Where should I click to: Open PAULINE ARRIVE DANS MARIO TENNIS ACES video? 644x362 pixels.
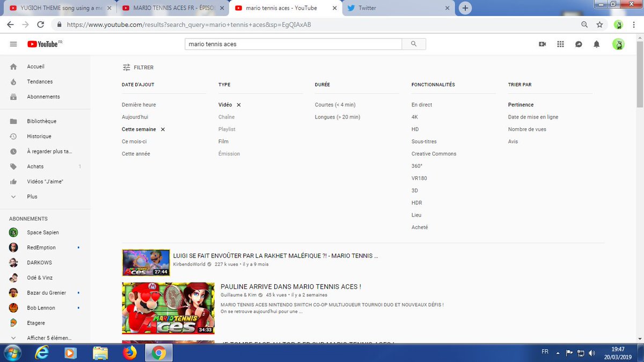290,287
